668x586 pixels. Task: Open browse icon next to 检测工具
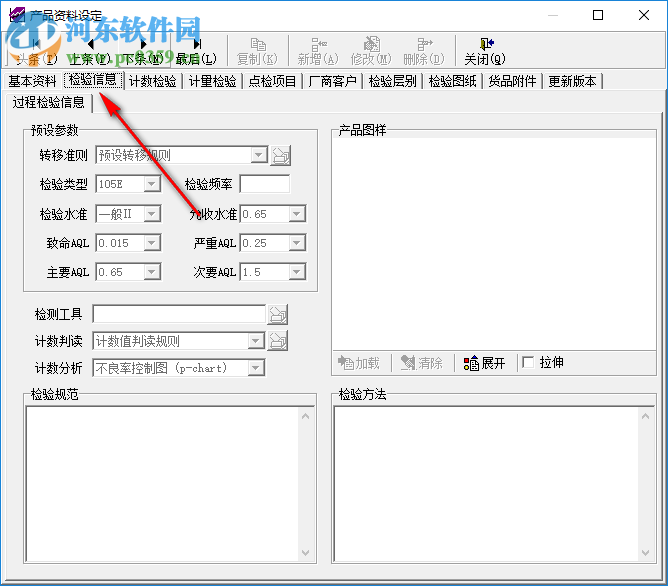click(278, 315)
